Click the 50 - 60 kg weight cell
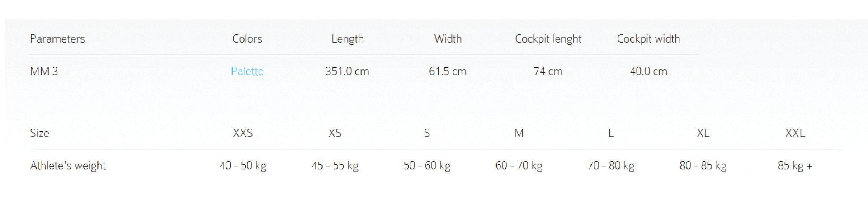Viewport: 868px width, 215px height. coord(427,166)
